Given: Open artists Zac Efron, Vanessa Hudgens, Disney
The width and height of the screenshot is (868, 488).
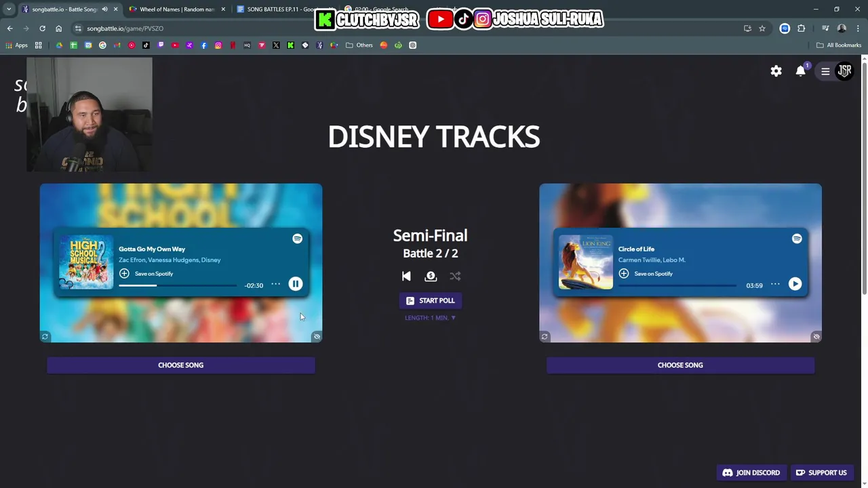Looking at the screenshot, I should (170, 260).
